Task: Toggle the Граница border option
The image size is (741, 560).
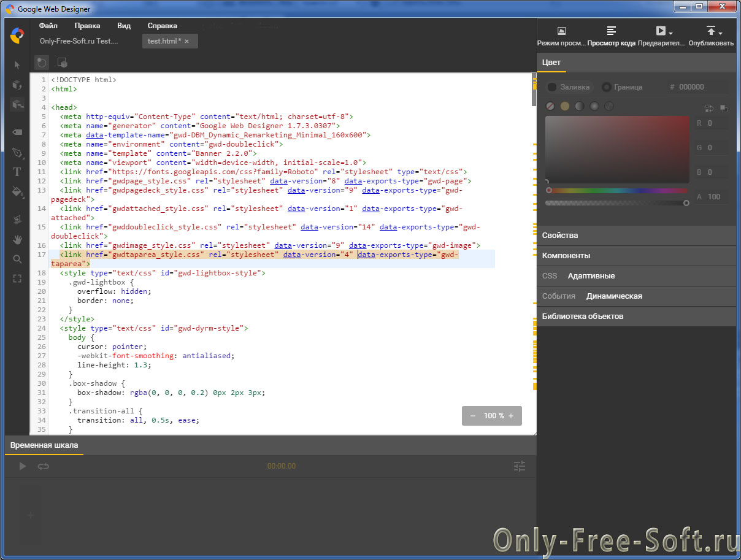Action: pos(622,87)
